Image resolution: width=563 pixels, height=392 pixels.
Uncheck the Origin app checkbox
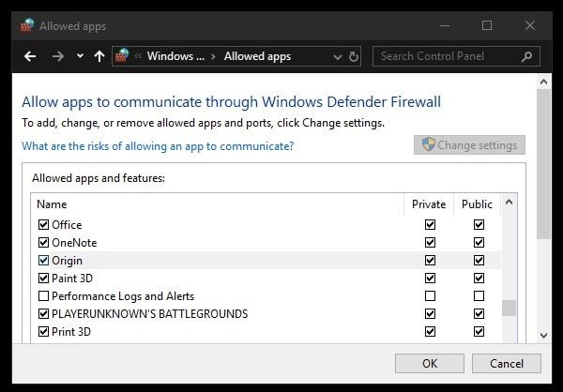pos(43,261)
